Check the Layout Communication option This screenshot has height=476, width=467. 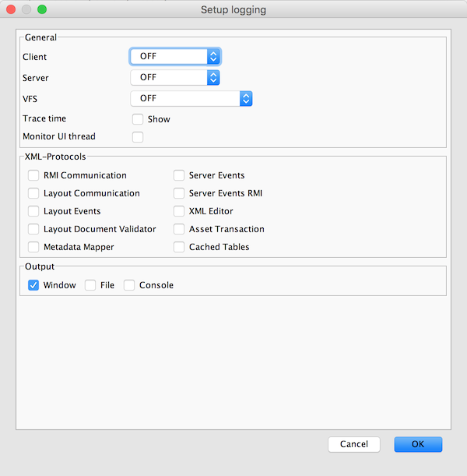tap(33, 193)
